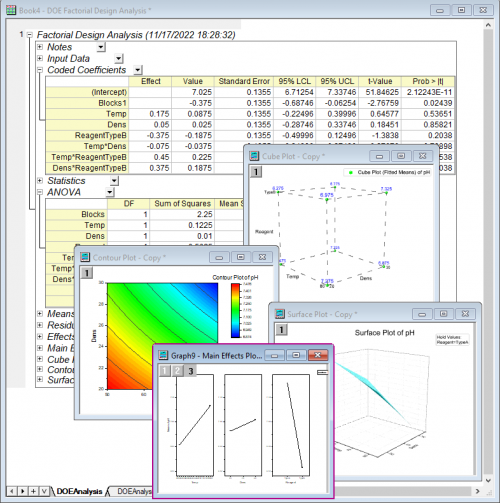Go to next sheet tab arrow

click(22, 491)
